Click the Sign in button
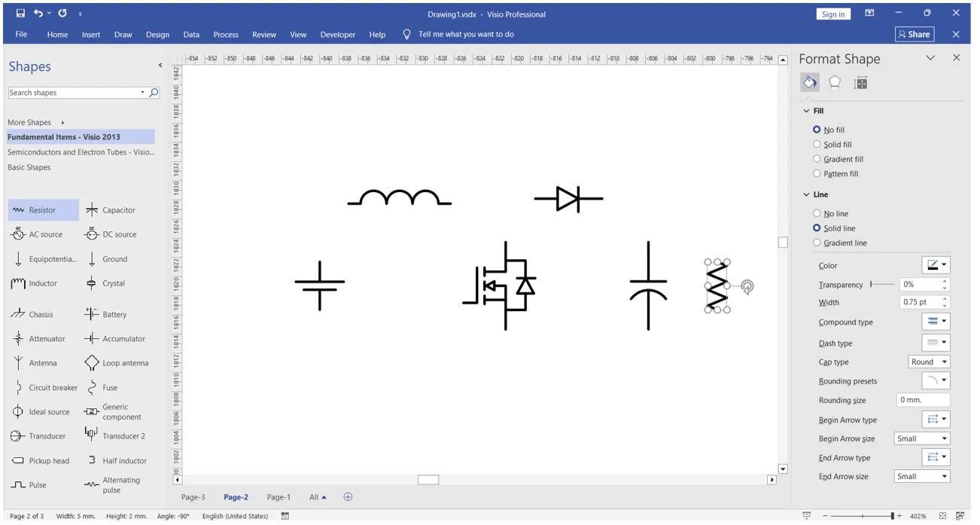980x525 pixels. [x=832, y=14]
